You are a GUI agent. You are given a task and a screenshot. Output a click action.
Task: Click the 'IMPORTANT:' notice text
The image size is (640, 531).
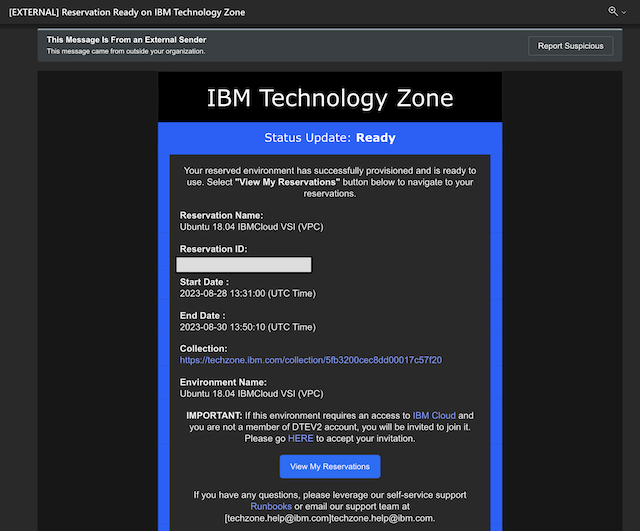click(x=214, y=415)
